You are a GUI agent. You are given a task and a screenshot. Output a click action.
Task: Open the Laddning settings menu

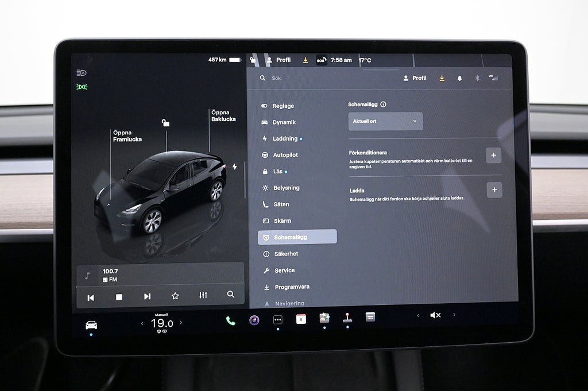tap(285, 138)
